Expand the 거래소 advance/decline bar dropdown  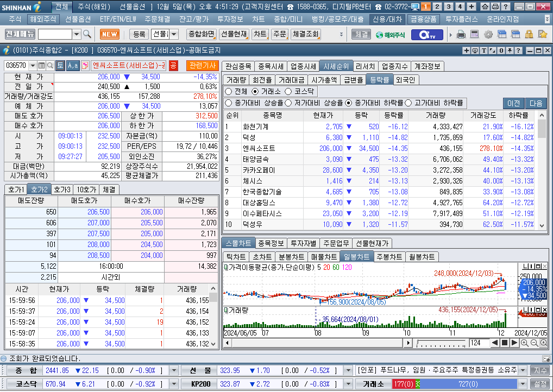tap(523, 384)
